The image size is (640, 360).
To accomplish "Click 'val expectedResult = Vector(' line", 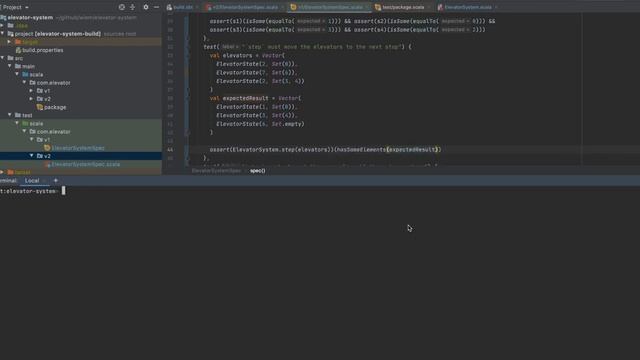I will (x=255, y=98).
